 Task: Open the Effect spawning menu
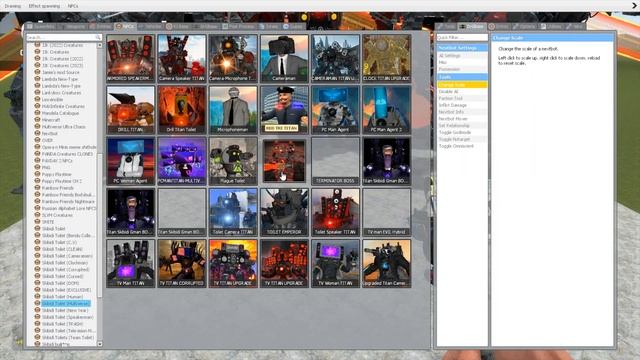44,6
